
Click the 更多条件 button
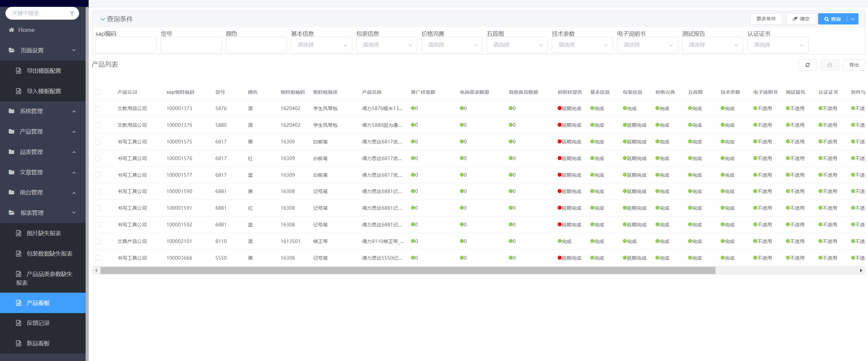pos(766,19)
